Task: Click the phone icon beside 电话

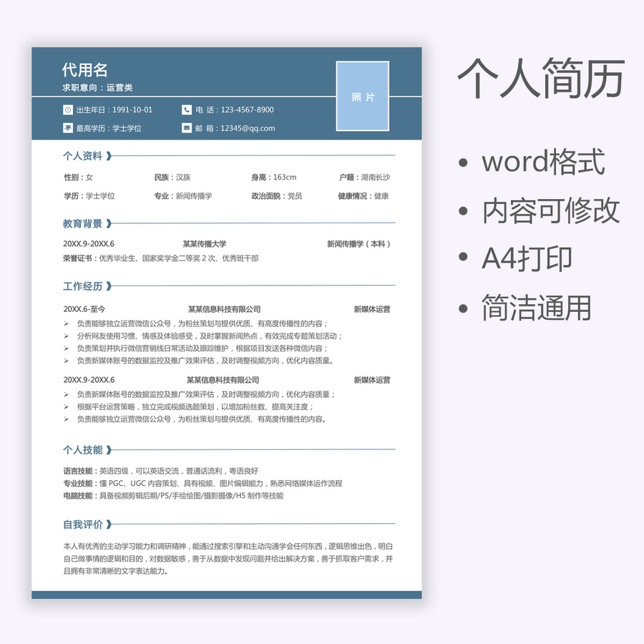Action: pyautogui.click(x=187, y=109)
